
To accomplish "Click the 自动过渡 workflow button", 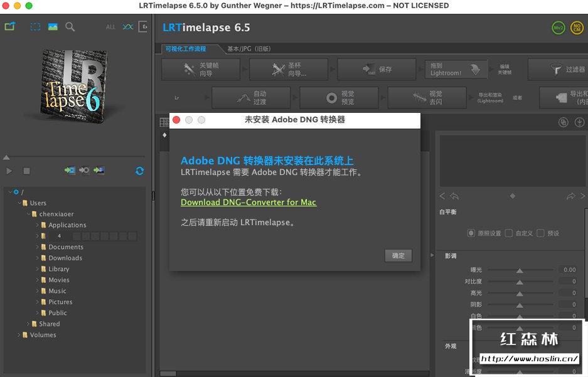I will [251, 98].
